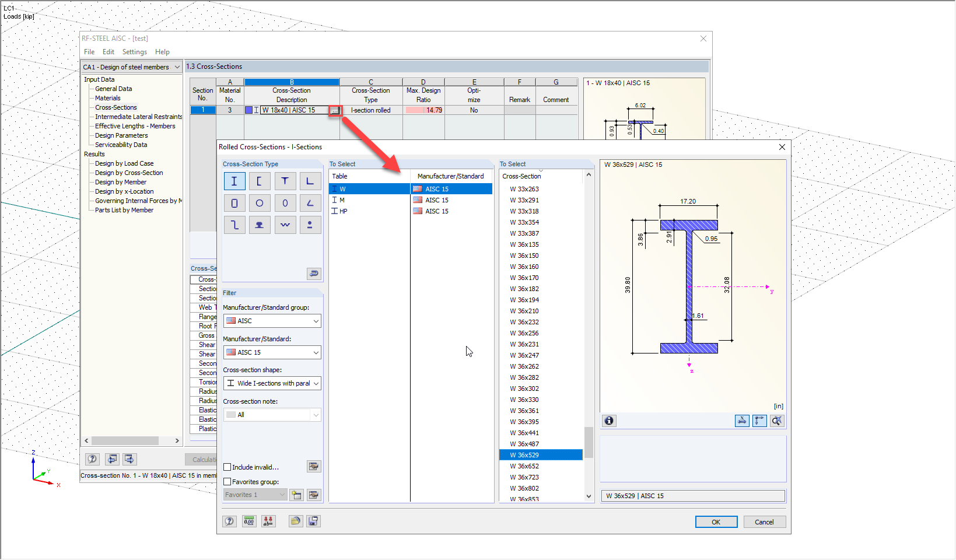Select the elliptical hollow section type
Image resolution: width=956 pixels, height=560 pixels.
285,203
